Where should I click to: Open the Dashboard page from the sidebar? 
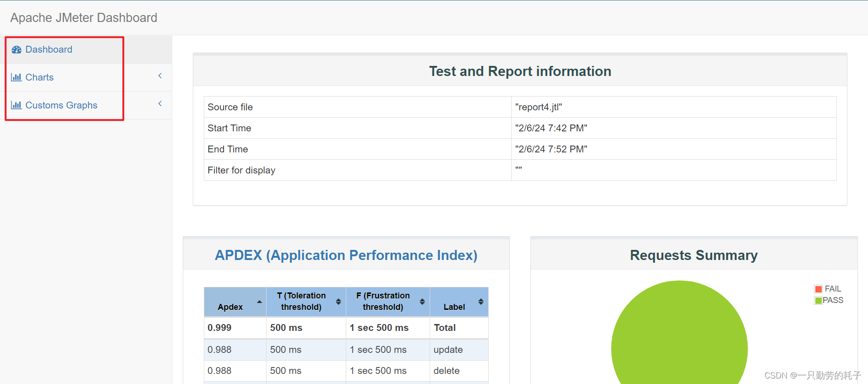tap(49, 49)
